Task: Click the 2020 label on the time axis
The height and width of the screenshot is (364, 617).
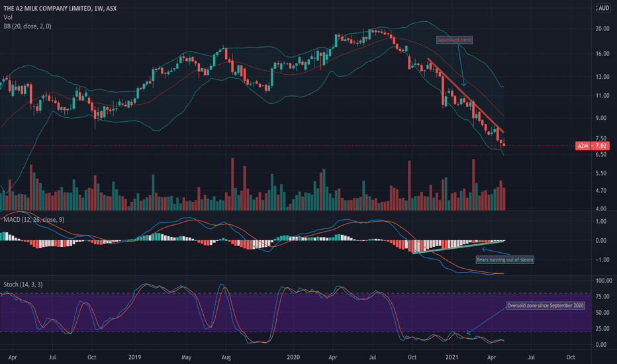Action: 293,357
